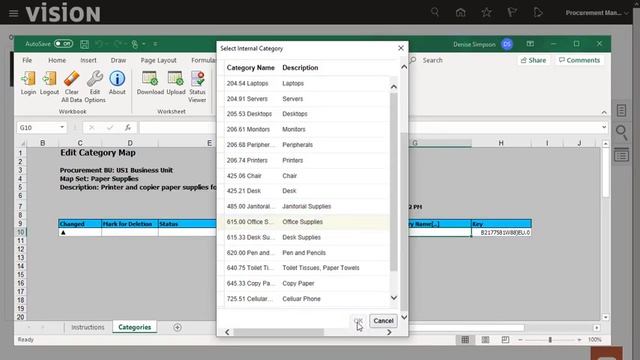The width and height of the screenshot is (640, 360).
Task: Click the zoom in plus button
Action: [x=580, y=340]
